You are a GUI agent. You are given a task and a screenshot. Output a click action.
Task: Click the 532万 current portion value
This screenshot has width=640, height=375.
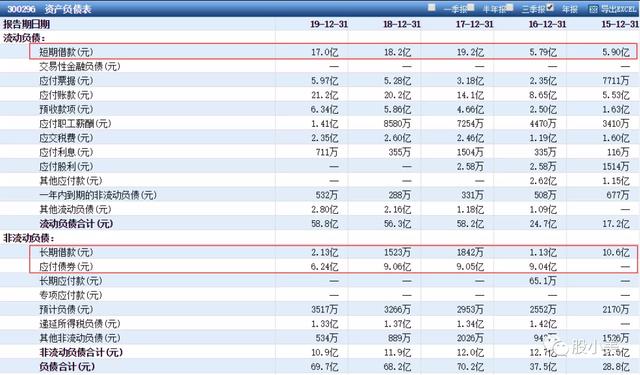[x=327, y=195]
